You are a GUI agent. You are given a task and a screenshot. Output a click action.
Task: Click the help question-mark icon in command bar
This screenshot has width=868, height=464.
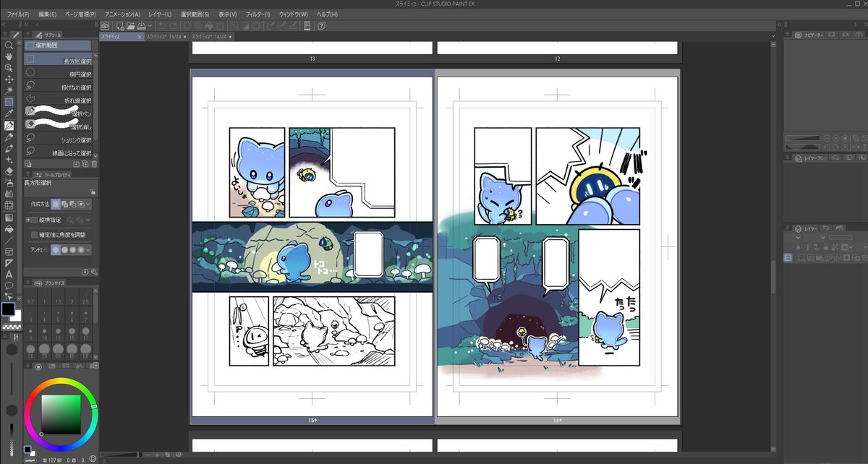321,26
